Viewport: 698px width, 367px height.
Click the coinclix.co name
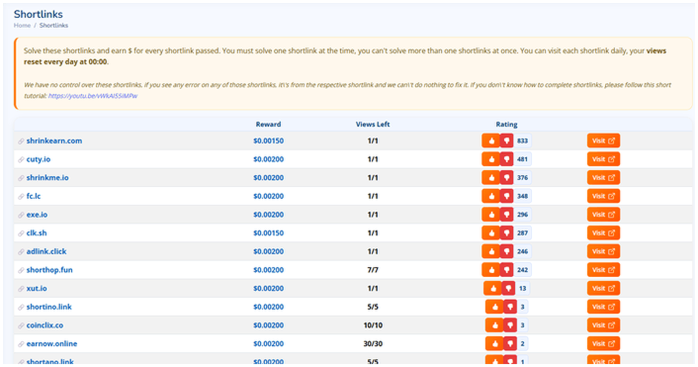[x=45, y=326]
